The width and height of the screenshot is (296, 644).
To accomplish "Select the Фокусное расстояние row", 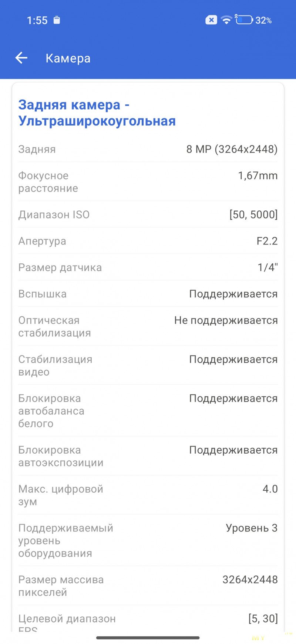I will click(x=148, y=182).
